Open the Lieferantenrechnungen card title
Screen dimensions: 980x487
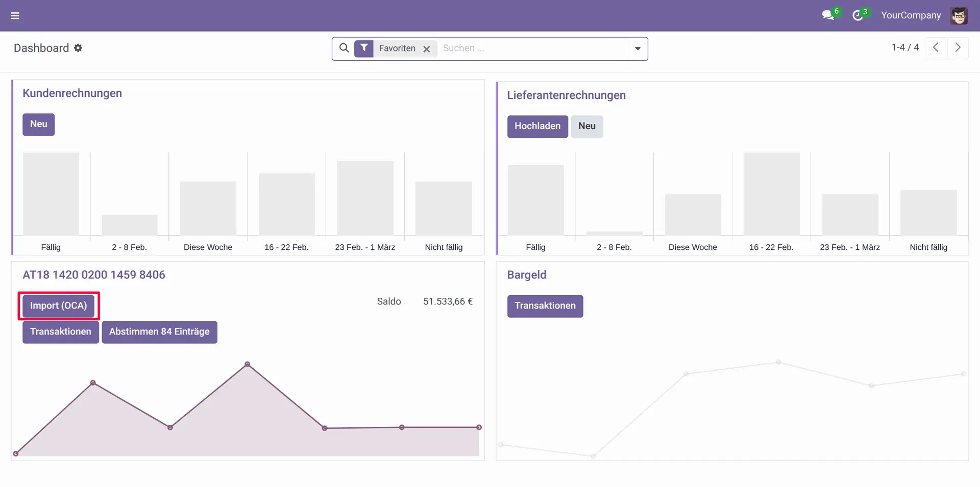[x=566, y=95]
